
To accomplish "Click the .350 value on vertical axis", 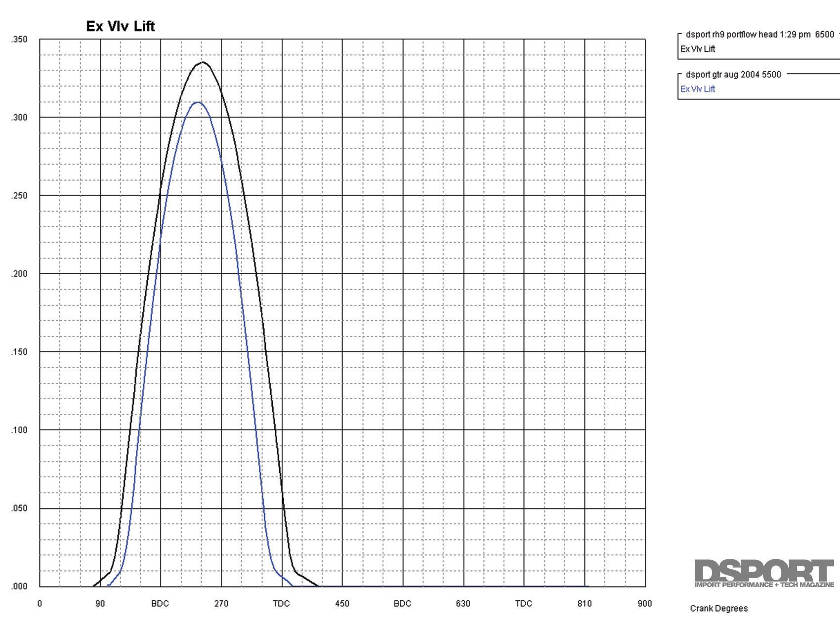I will pyautogui.click(x=19, y=40).
